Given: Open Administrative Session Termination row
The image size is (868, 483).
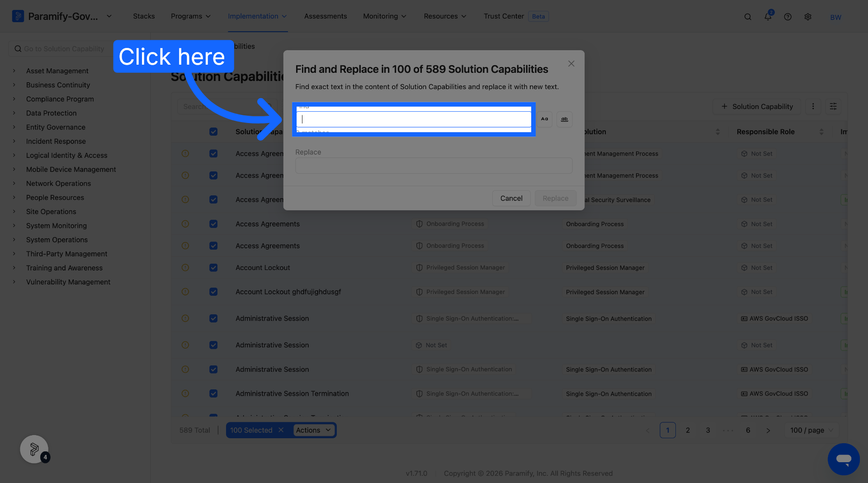Looking at the screenshot, I should [x=292, y=393].
